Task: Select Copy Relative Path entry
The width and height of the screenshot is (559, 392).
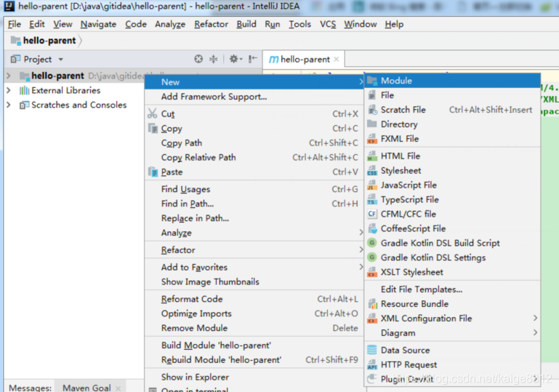Action: coord(254,157)
